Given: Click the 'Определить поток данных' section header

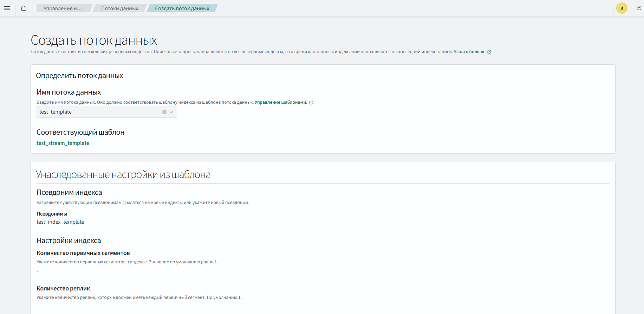Looking at the screenshot, I should (x=79, y=76).
